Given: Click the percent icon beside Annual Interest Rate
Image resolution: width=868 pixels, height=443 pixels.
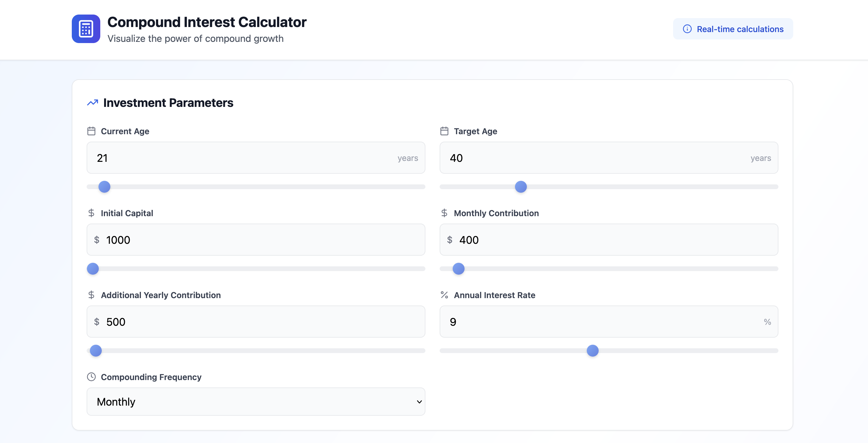Looking at the screenshot, I should (x=444, y=295).
